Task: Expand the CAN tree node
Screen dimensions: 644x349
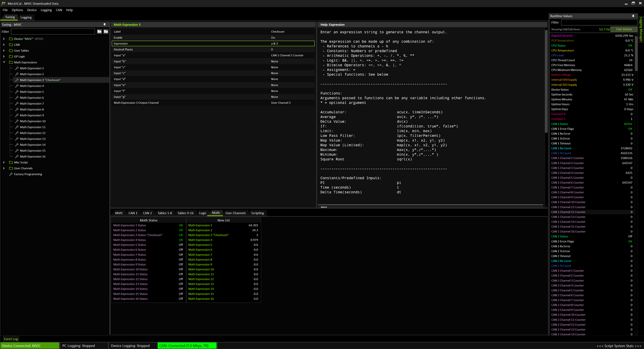Action: (x=4, y=45)
